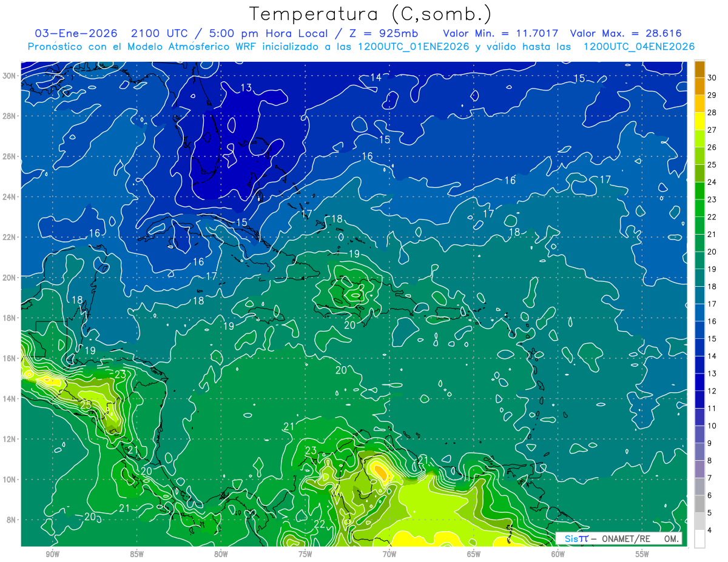The width and height of the screenshot is (728, 562).
Task: Click the color bar tick label "4"
Action: click(x=710, y=530)
